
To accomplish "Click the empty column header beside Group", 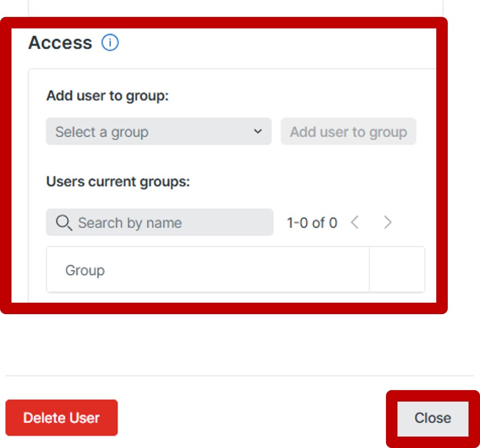I will click(397, 269).
